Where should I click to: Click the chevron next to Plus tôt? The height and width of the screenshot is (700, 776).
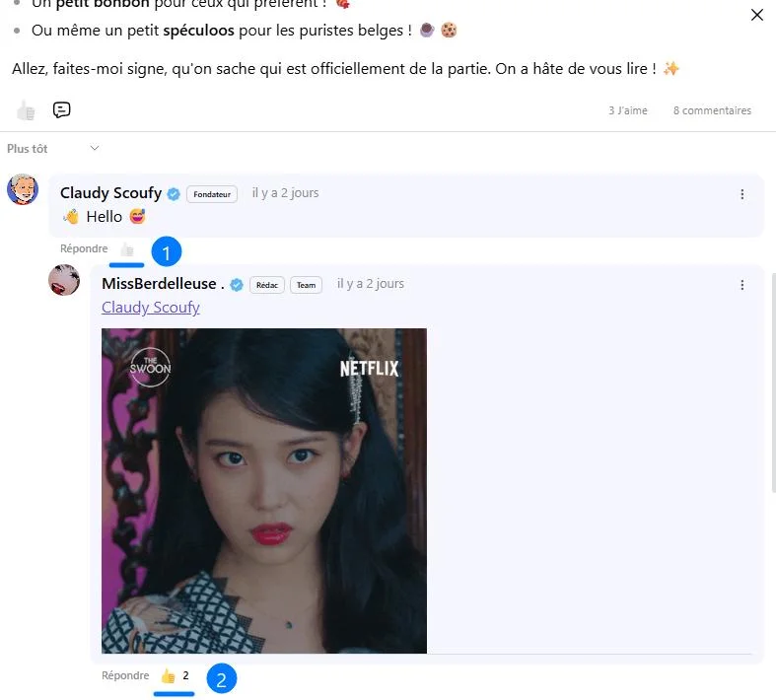(95, 148)
